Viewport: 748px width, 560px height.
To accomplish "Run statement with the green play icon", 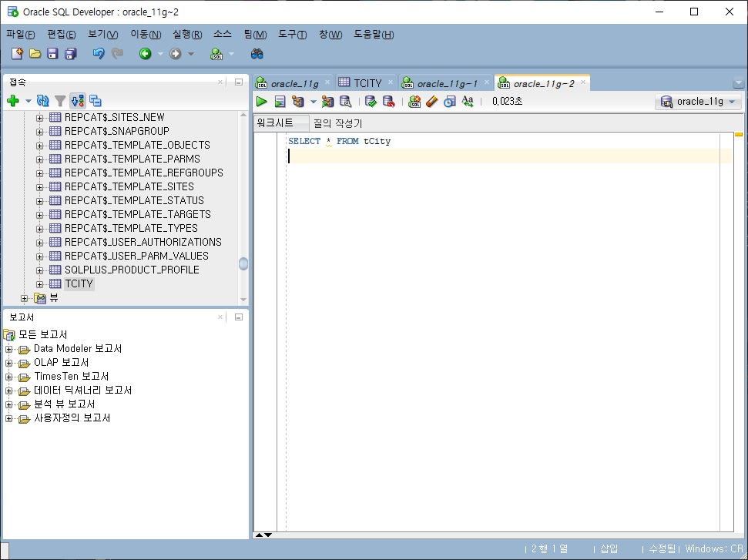I will click(261, 101).
